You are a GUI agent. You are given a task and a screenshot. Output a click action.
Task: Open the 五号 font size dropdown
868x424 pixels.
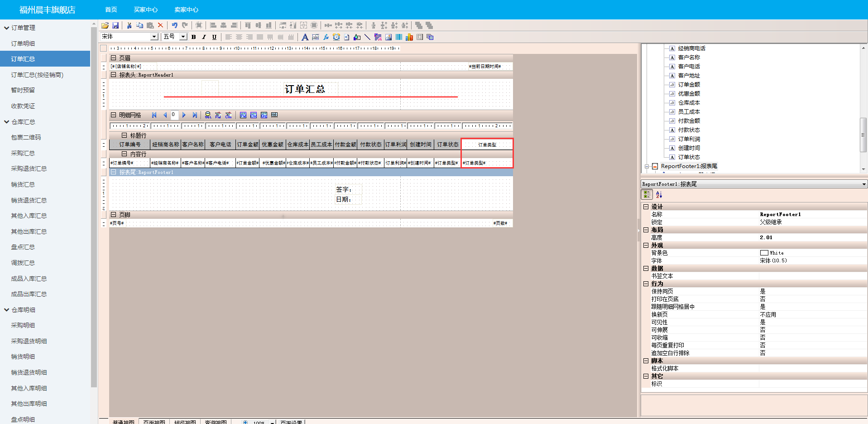click(183, 37)
